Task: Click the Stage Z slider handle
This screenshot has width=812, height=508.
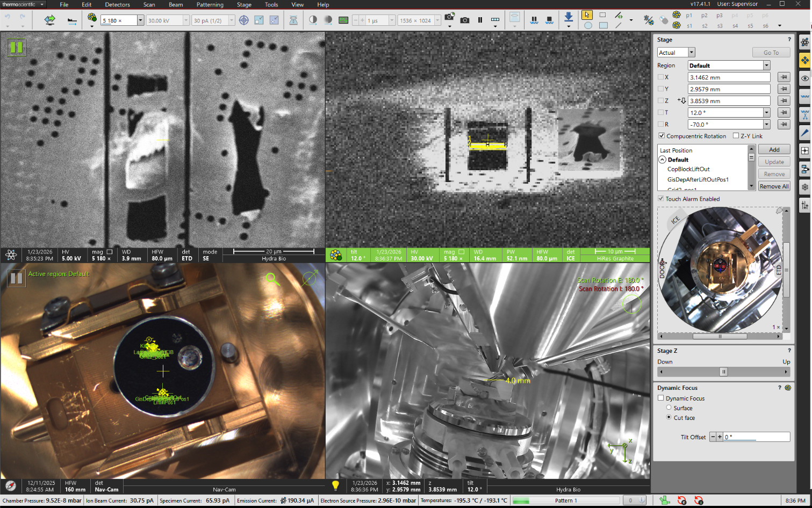Action: tap(723, 372)
